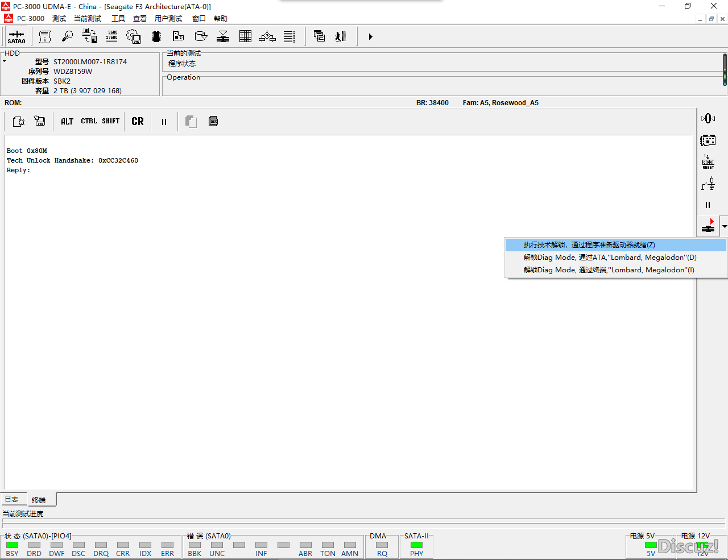
Task: Click Tech Unlock Handshake line in terminal
Action: (x=72, y=160)
